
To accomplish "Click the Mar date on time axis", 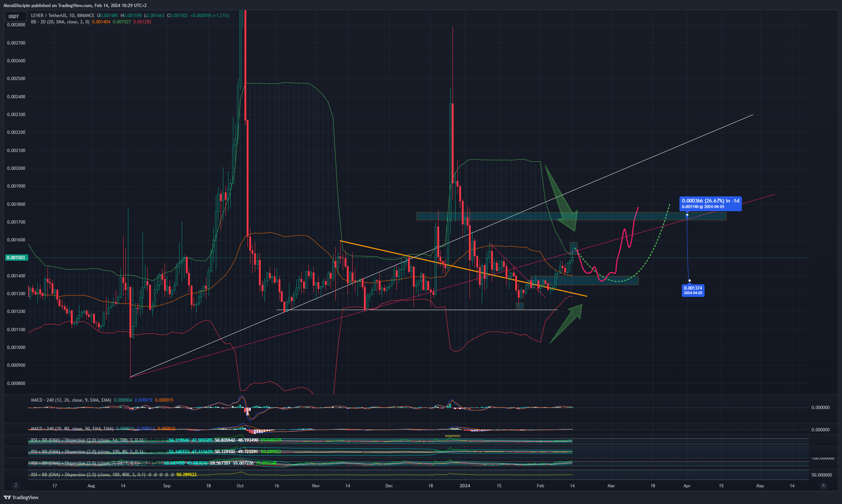I will 611,486.
